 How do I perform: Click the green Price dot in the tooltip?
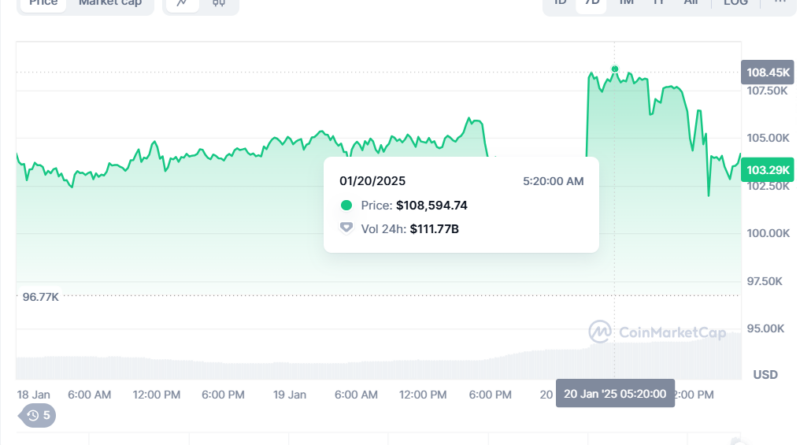click(347, 205)
